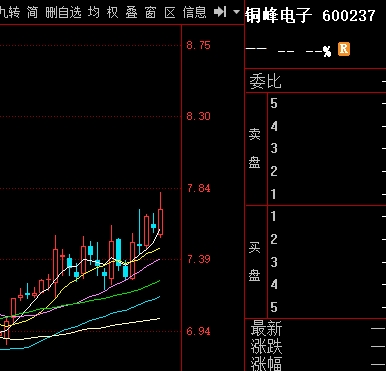Click buy order level 5 in 买盘
Image resolution: width=386 pixels, height=371 pixels.
pyautogui.click(x=327, y=307)
